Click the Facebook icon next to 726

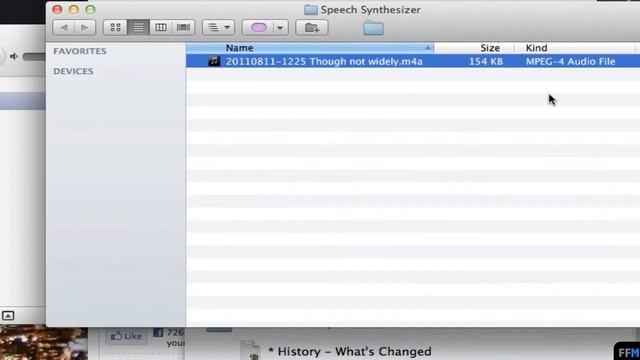coord(158,333)
